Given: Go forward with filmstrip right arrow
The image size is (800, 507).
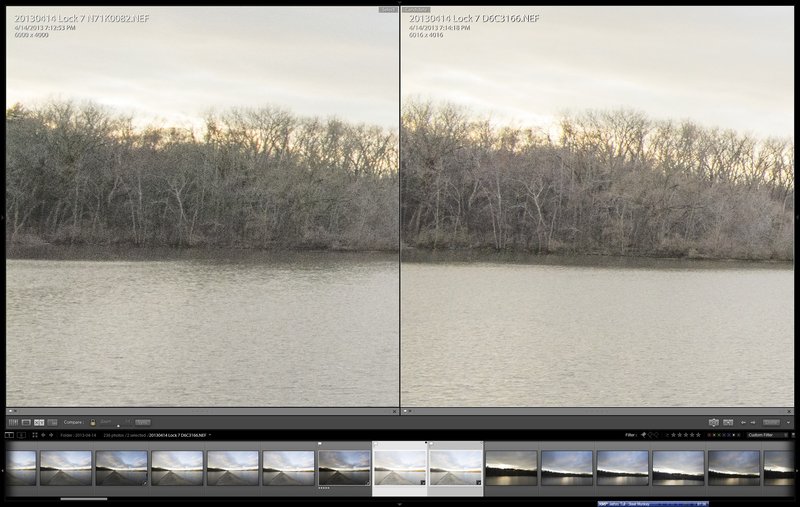Looking at the screenshot, I should pyautogui.click(x=51, y=435).
